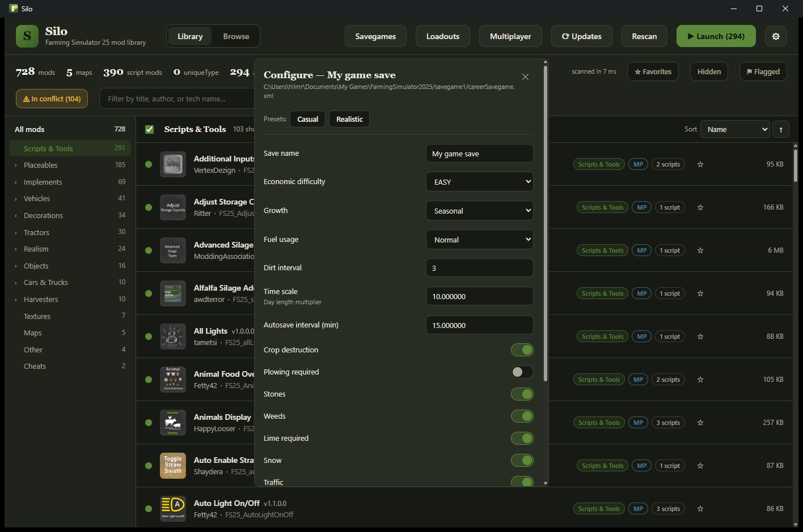Click the All Lights mod icon
This screenshot has height=532, width=803.
point(173,337)
